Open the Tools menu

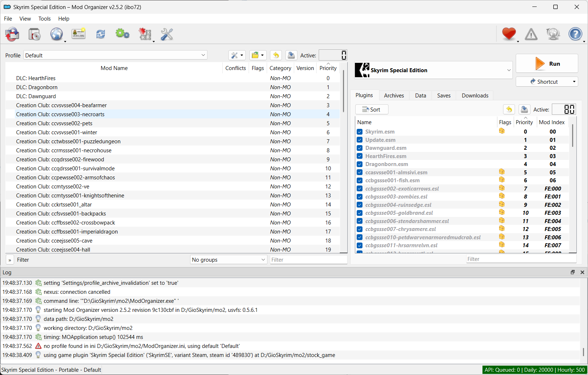44,18
